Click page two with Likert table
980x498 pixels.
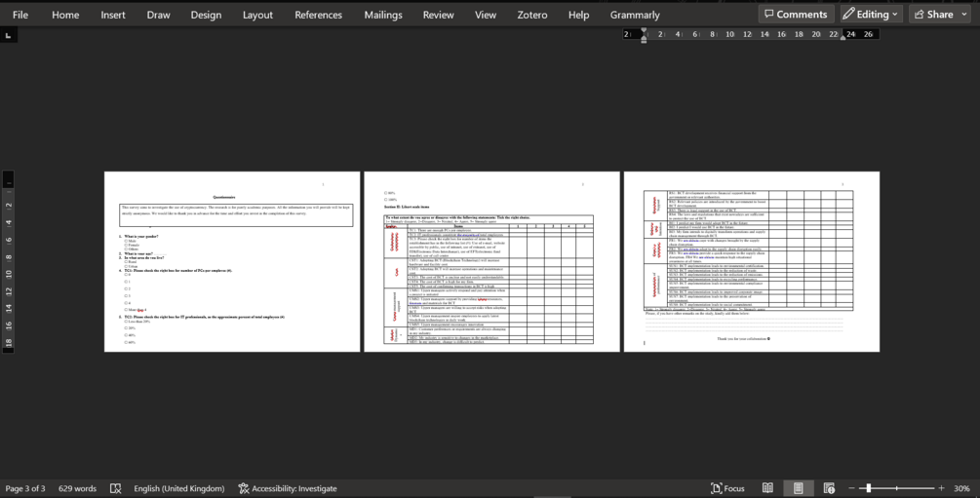(491, 262)
